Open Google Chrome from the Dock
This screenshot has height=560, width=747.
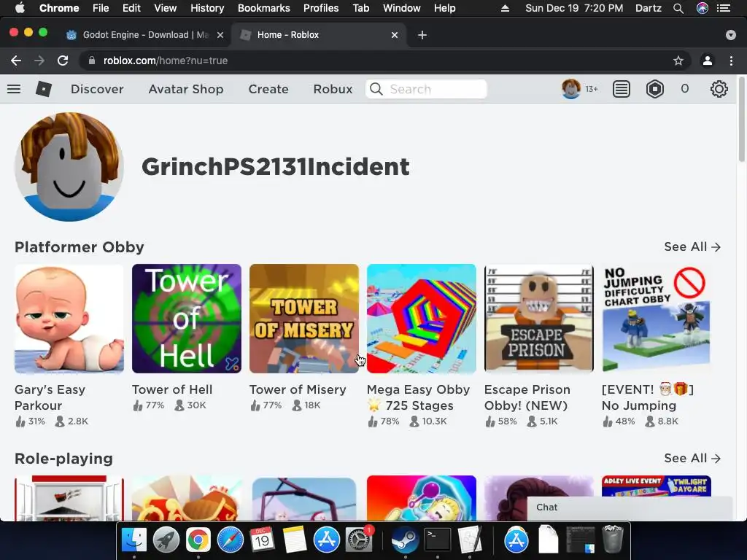tap(198, 540)
